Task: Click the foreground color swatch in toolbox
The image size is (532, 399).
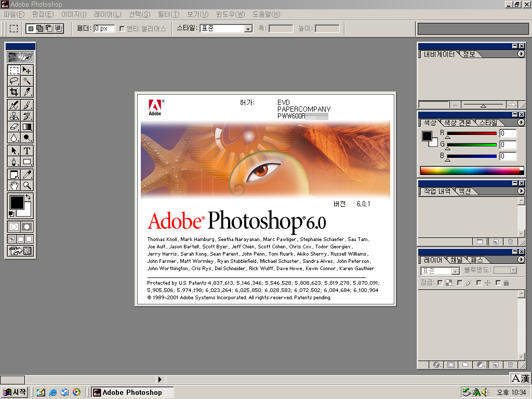Action: 17,203
